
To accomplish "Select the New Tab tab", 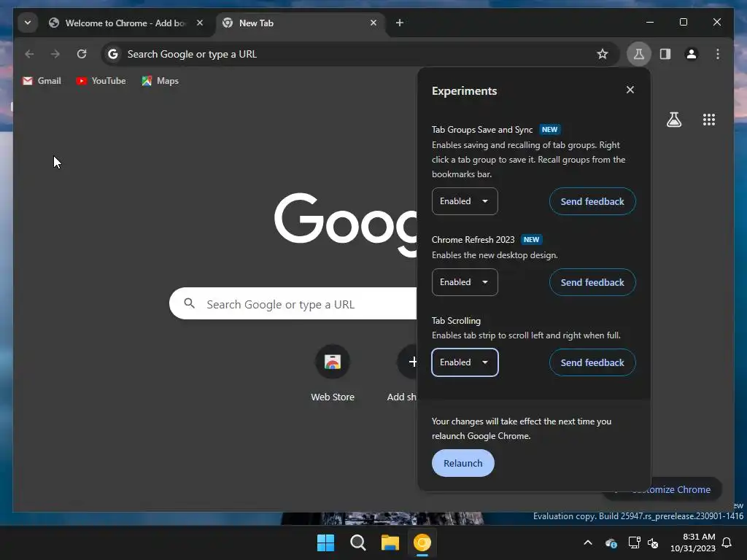I will [301, 23].
